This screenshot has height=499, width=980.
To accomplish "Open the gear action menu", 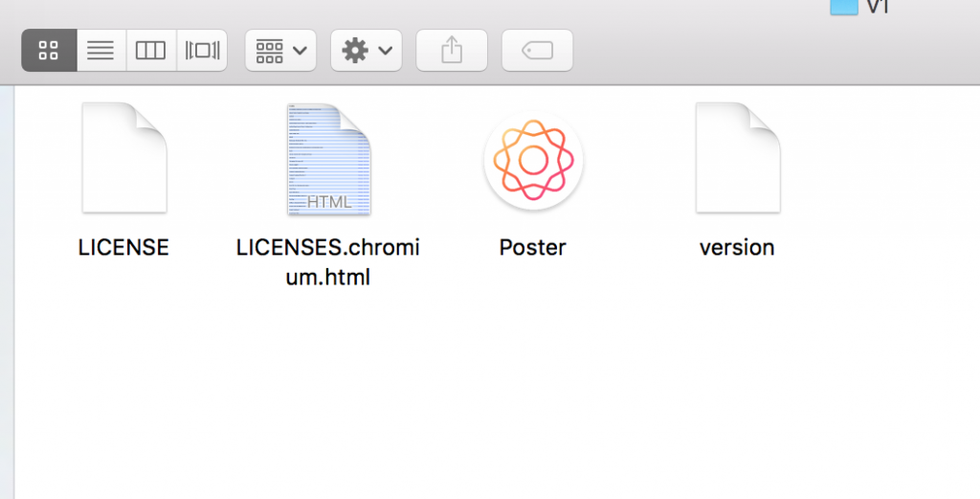I will (x=367, y=50).
